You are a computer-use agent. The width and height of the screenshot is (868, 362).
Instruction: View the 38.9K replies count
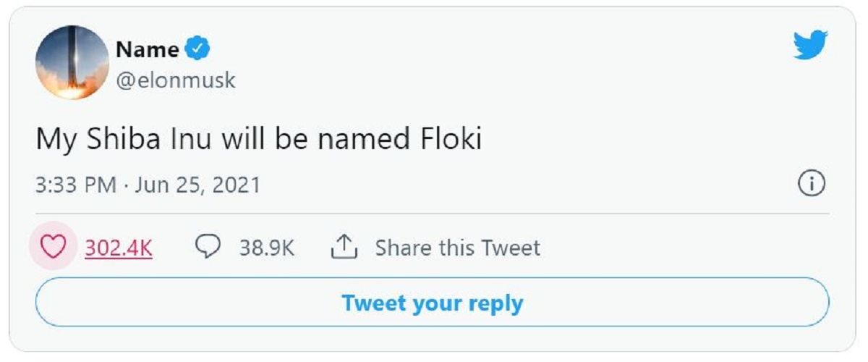tap(267, 248)
